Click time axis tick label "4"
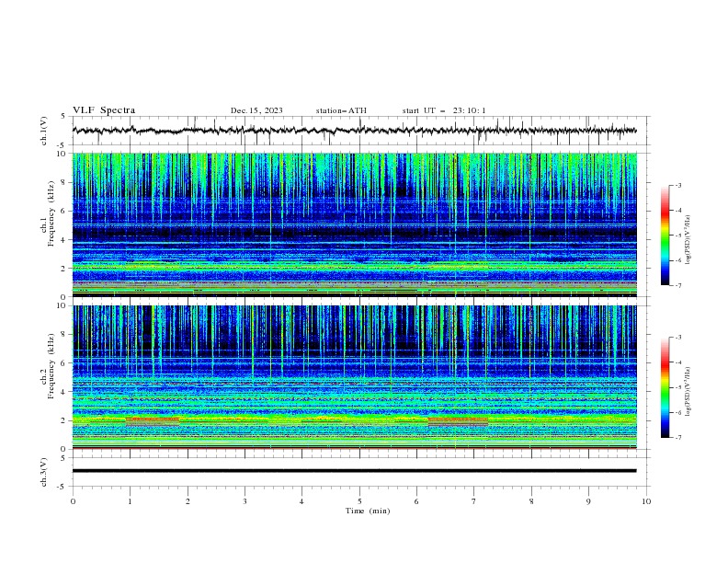The image size is (728, 563). (x=301, y=501)
